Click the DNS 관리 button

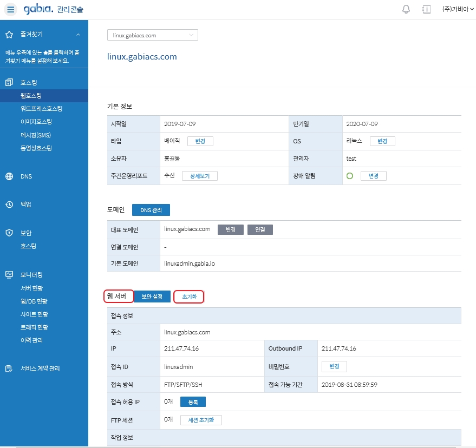[151, 210]
